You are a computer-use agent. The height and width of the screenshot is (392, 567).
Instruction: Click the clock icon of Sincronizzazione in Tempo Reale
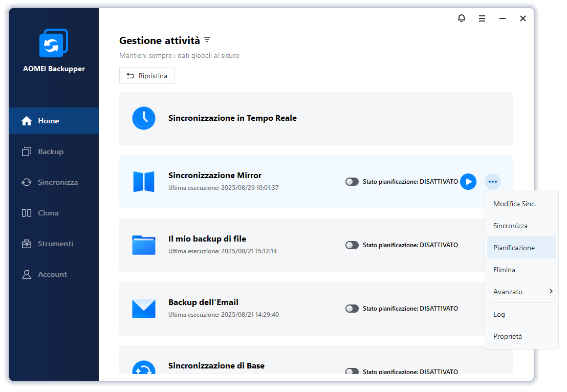click(x=144, y=118)
